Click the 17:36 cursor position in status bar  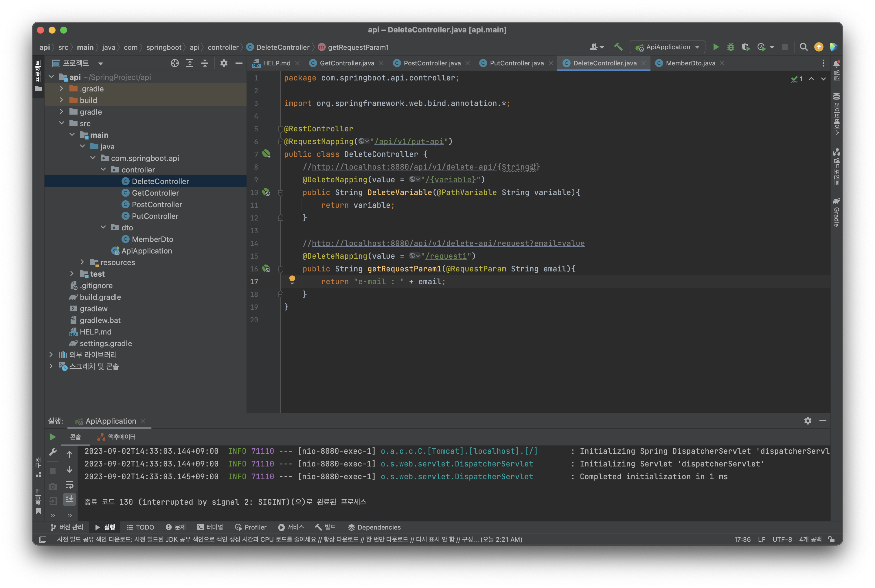point(742,539)
